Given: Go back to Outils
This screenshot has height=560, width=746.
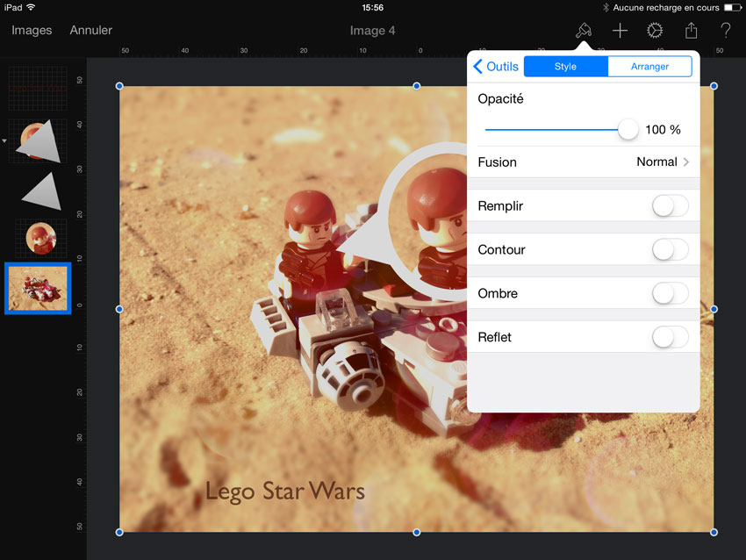Looking at the screenshot, I should point(496,66).
